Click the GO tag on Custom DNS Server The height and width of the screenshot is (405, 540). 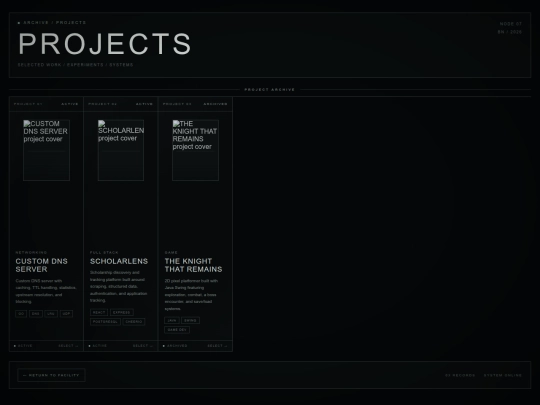click(21, 314)
